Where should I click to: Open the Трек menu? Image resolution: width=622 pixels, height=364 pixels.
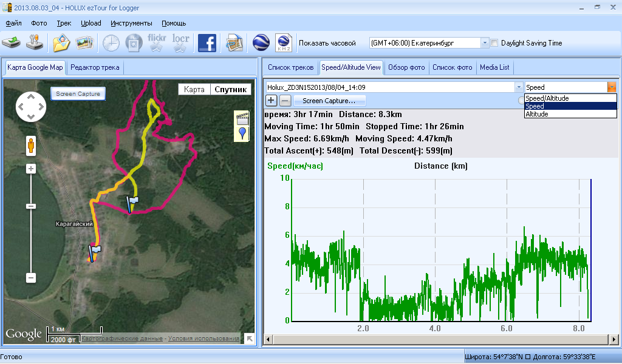(64, 23)
